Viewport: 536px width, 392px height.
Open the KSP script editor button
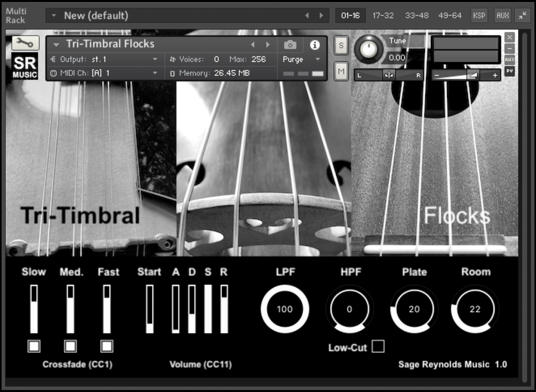pyautogui.click(x=479, y=15)
